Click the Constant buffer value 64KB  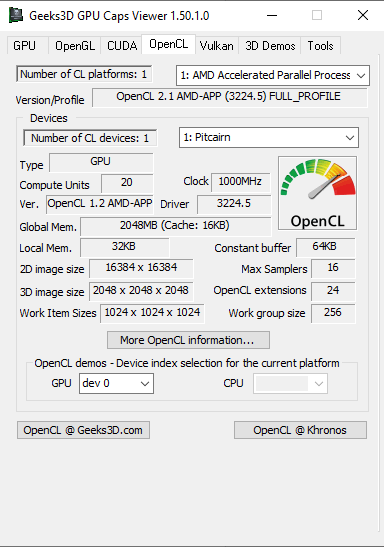(x=325, y=247)
